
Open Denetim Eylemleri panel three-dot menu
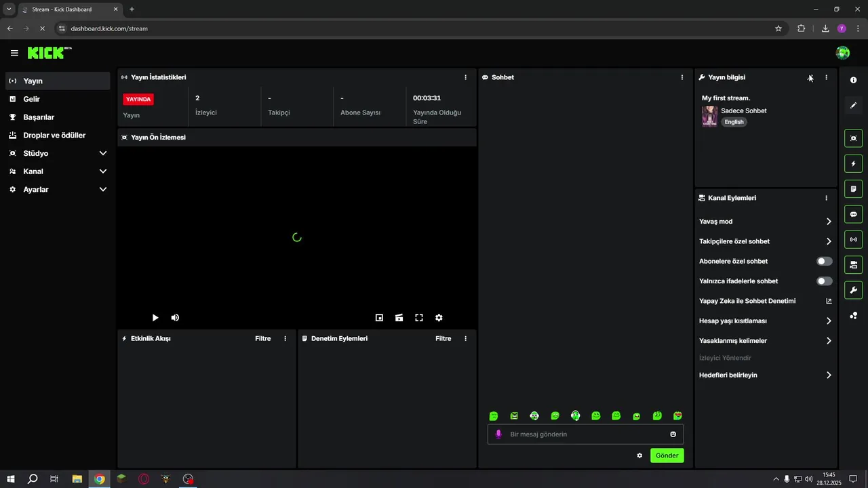465,338
